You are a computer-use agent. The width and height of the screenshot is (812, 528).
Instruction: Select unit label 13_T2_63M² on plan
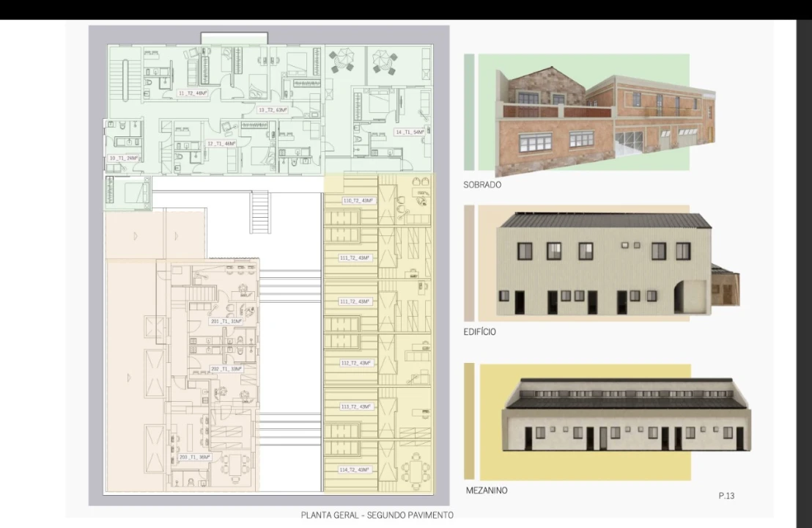[272, 110]
